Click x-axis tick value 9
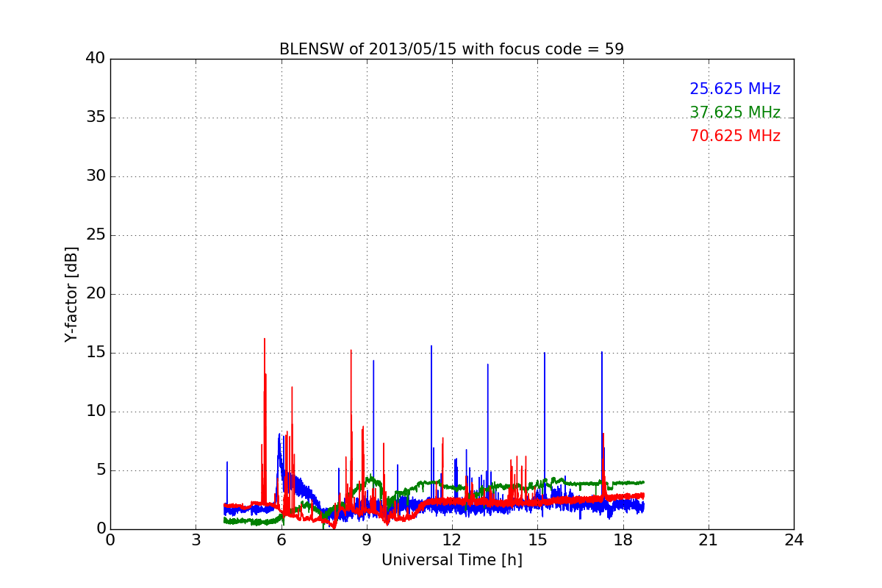The height and width of the screenshot is (588, 882). 367,540
